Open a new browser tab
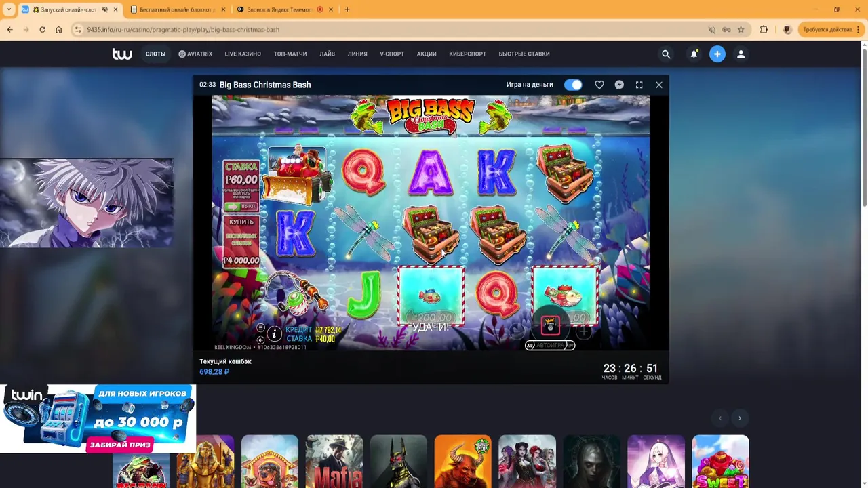This screenshot has width=868, height=488. [347, 9]
